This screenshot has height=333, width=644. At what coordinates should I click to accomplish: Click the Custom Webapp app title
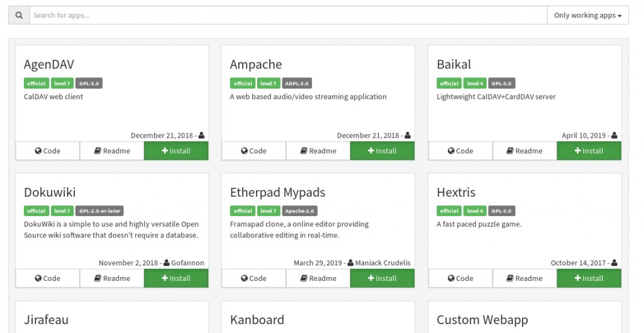[x=482, y=320]
